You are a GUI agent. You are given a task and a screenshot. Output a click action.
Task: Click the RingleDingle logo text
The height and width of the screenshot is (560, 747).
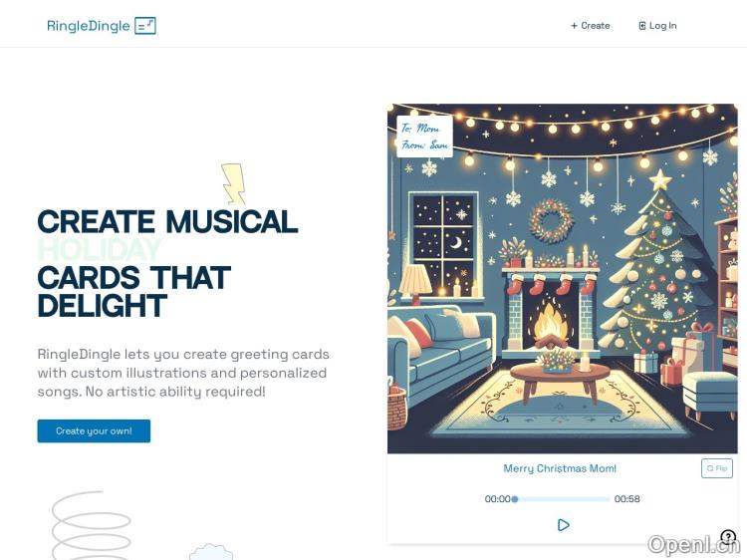coord(88,26)
